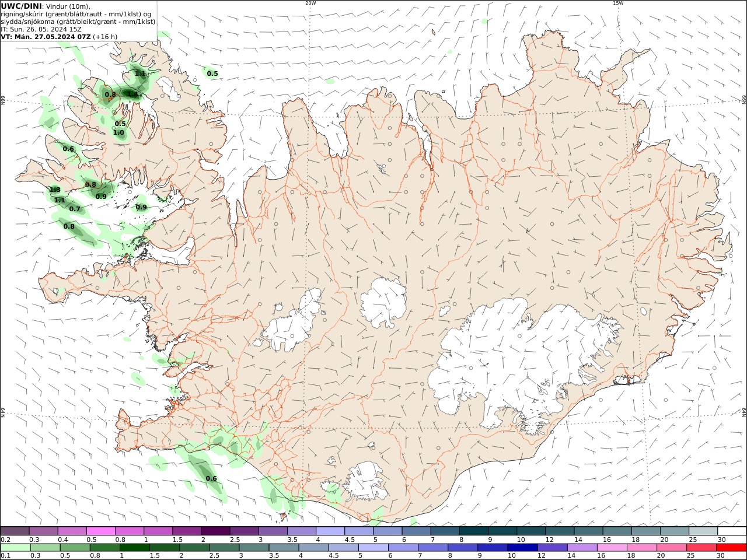Image resolution: width=747 pixels, height=560 pixels.
Task: Click the 'slydda/snjókoma' legend description line
Action: coord(78,21)
